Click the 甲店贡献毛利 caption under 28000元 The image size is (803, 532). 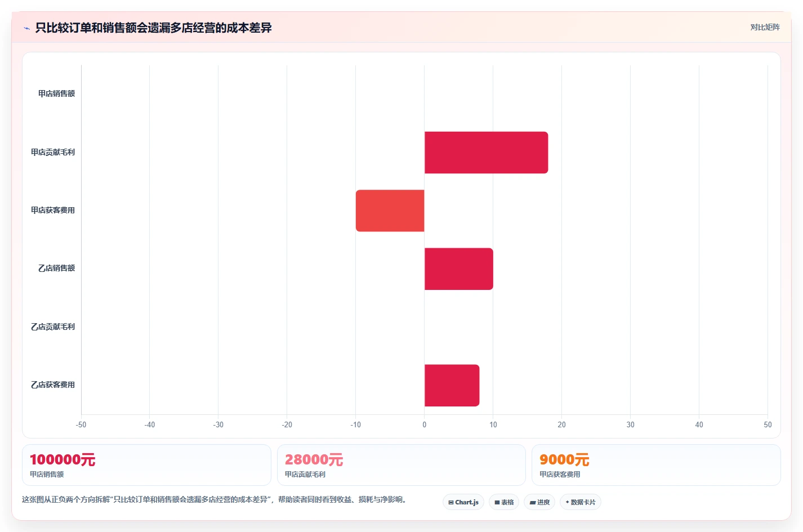click(305, 475)
